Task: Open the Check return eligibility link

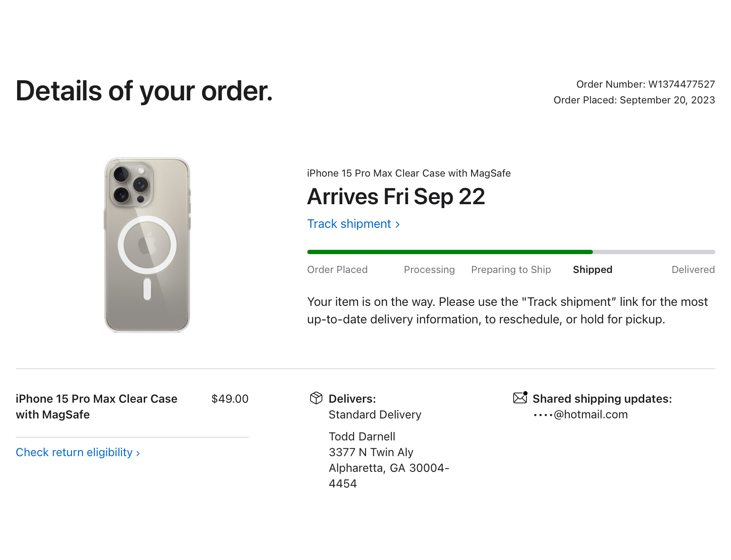Action: tap(74, 452)
